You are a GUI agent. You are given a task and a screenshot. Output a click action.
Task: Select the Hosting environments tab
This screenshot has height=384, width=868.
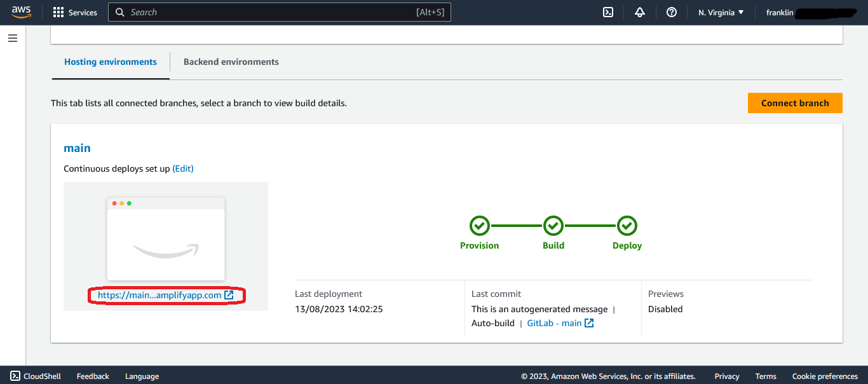point(111,62)
